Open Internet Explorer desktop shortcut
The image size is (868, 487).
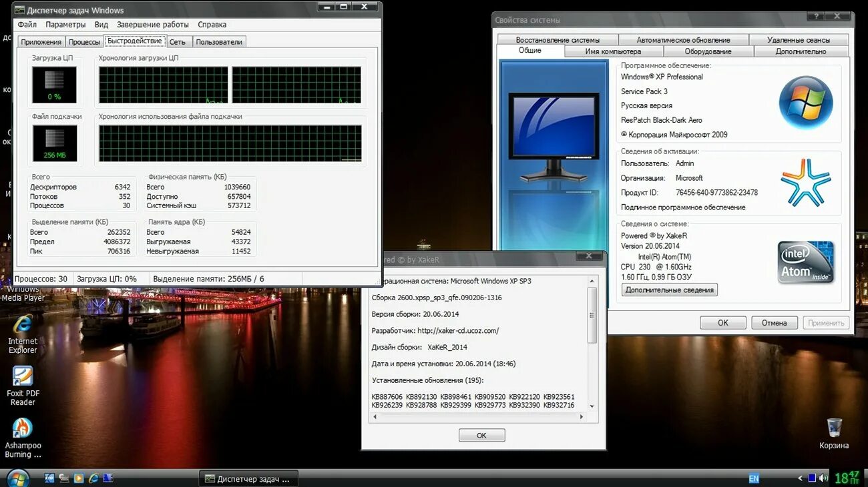23,334
